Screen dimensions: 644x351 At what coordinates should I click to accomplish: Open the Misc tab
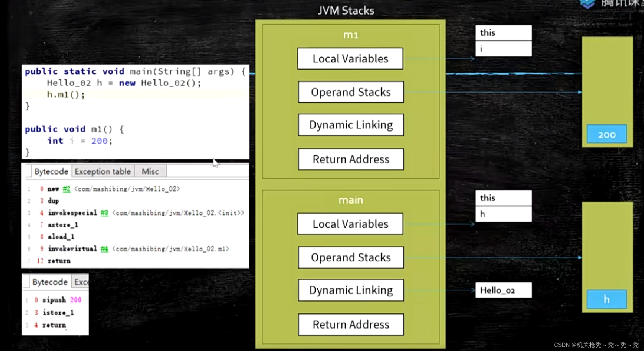[150, 171]
